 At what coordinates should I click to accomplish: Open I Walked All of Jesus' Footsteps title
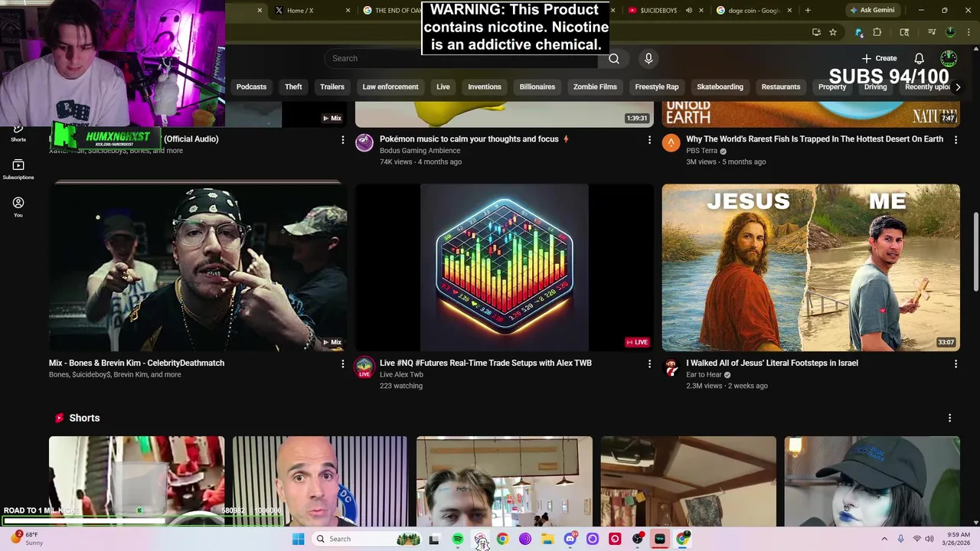click(772, 363)
